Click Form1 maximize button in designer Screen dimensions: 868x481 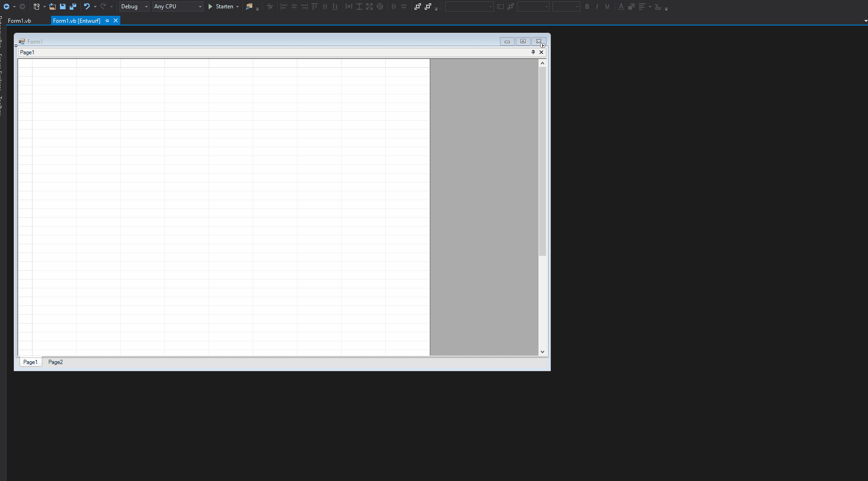(x=523, y=41)
